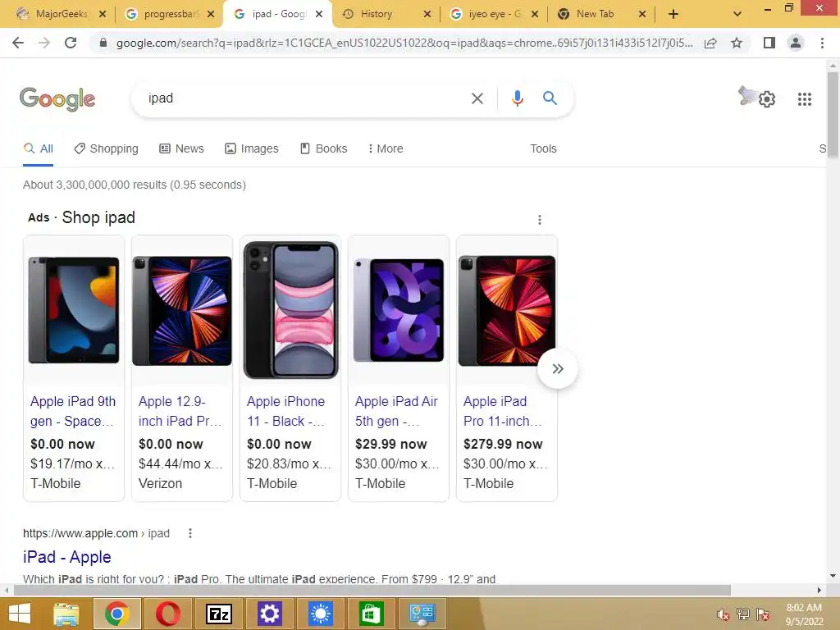The width and height of the screenshot is (840, 630).
Task: Open the Shop ipad ads options menu
Action: 540,220
